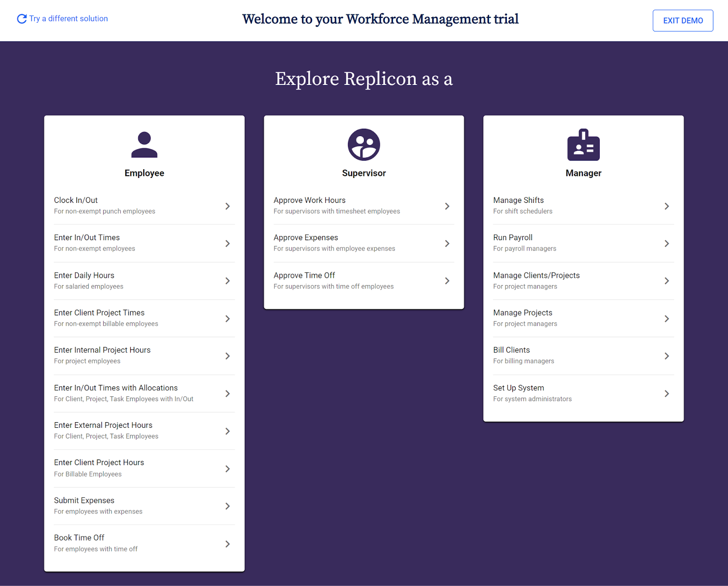Click the Manager badge icon

[x=583, y=145]
